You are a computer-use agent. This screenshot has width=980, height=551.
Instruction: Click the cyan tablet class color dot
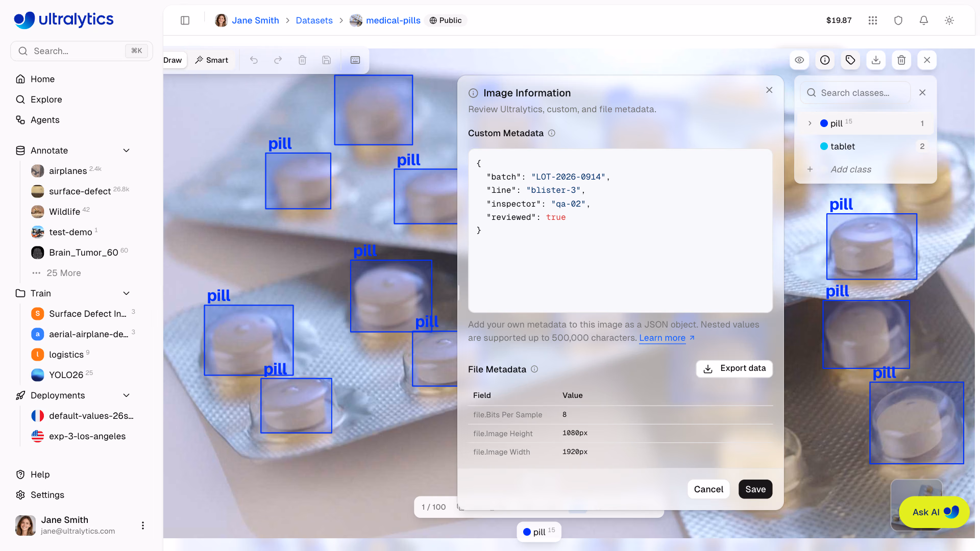pos(824,146)
